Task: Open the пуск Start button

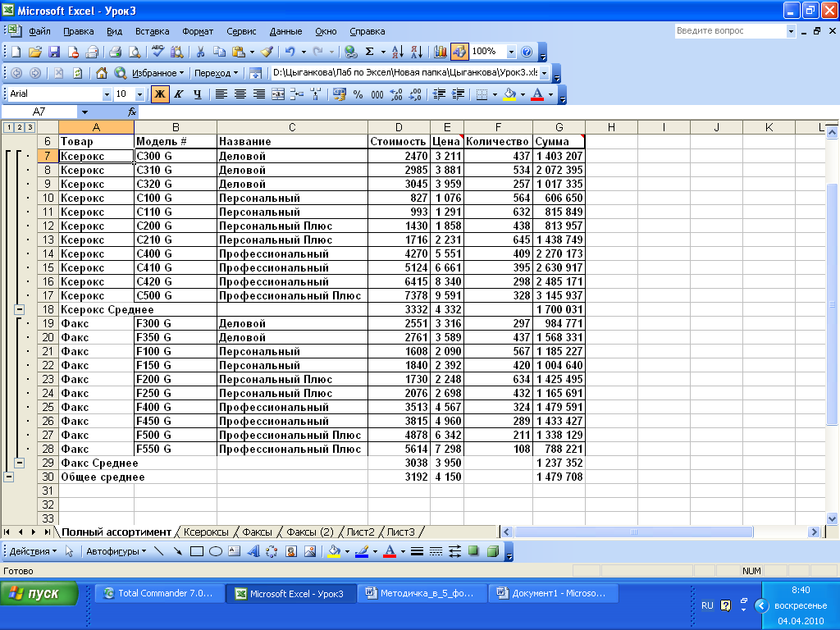Action: (39, 594)
